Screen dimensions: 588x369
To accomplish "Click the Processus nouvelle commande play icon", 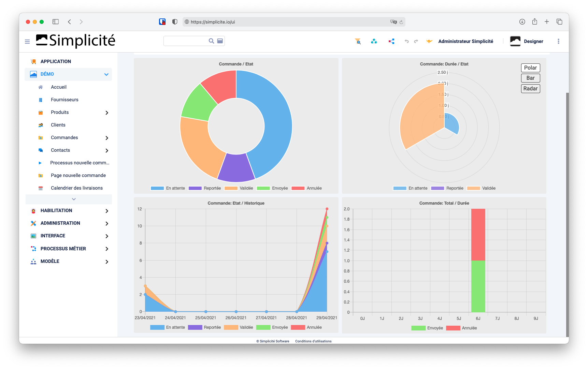I will 40,163.
